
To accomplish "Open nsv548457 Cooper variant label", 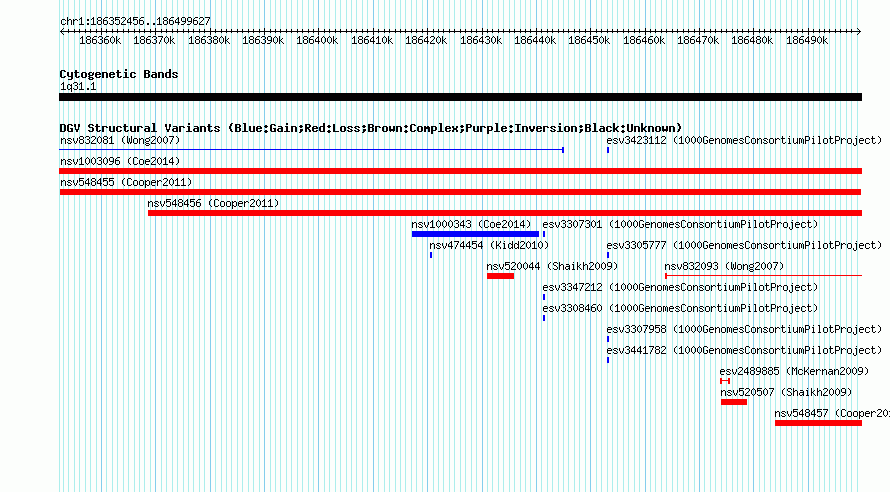I will tap(832, 413).
